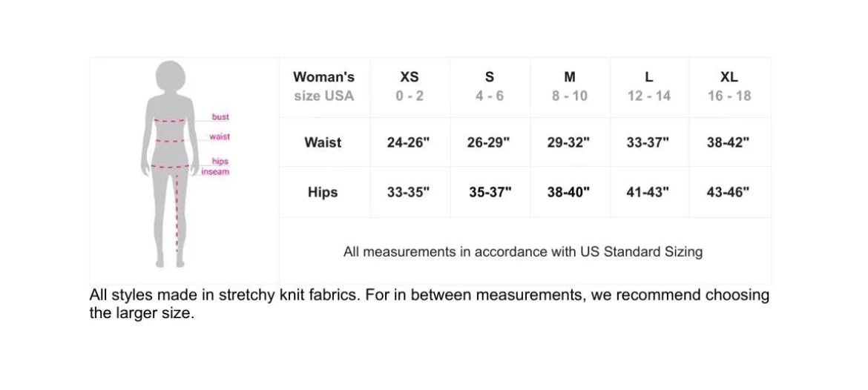This screenshot has height=390, width=868.
Task: Click the waist label beside figure
Action: click(220, 137)
